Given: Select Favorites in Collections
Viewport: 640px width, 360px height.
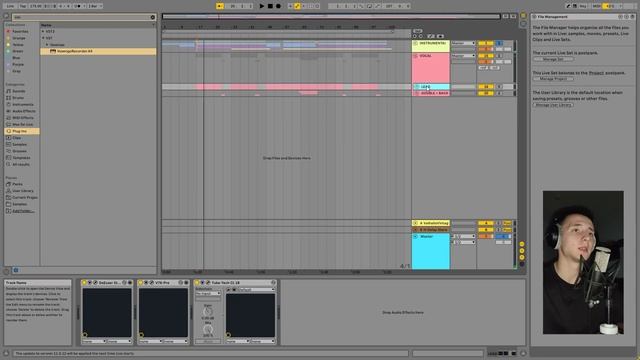Looking at the screenshot, I should tap(20, 31).
